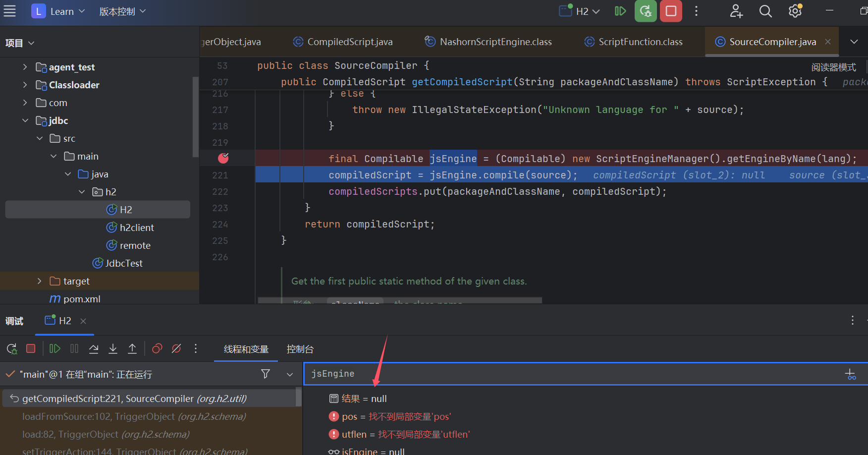This screenshot has height=455, width=868.
Task: Open IDE settings gear
Action: tap(795, 11)
